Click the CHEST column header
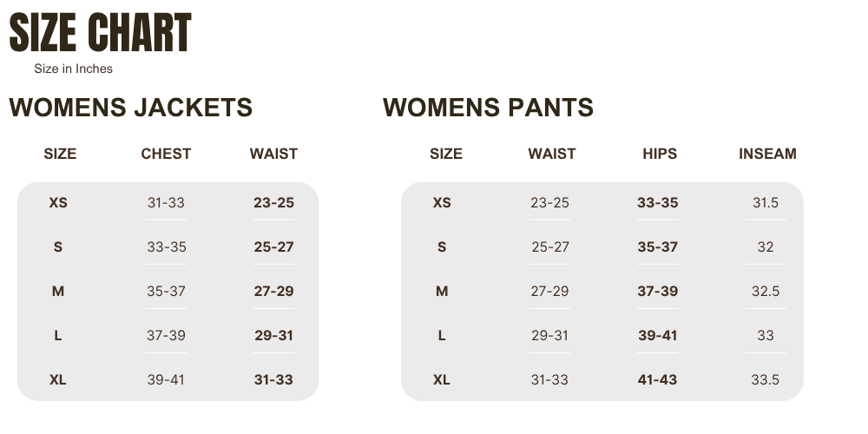Viewport: 868px width, 434px height. [166, 154]
